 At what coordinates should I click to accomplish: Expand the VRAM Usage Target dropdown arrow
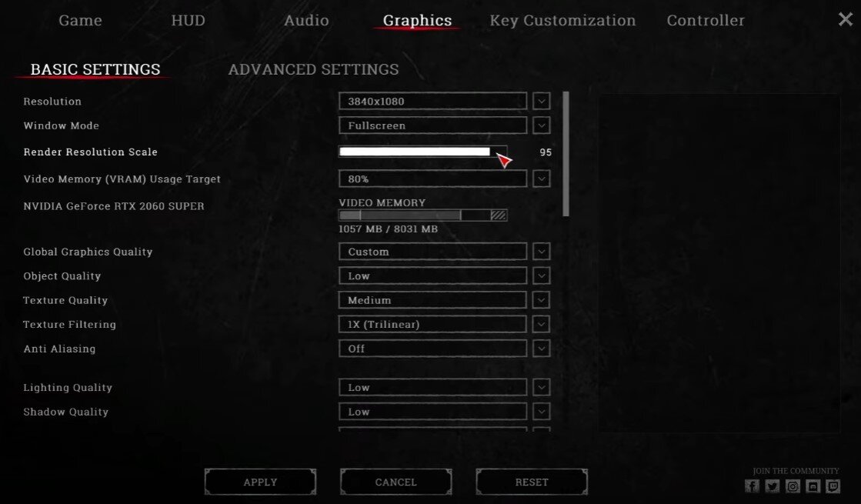(542, 179)
